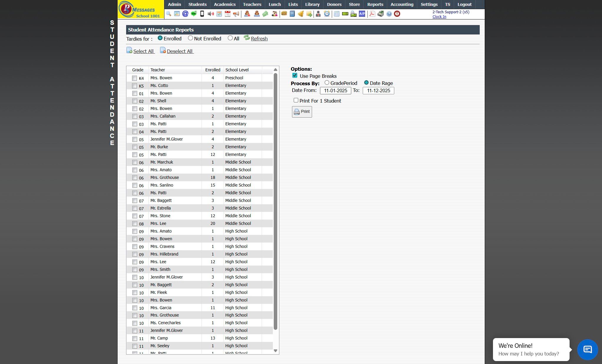Open the Reports menu
The image size is (602, 364).
point(375,4)
